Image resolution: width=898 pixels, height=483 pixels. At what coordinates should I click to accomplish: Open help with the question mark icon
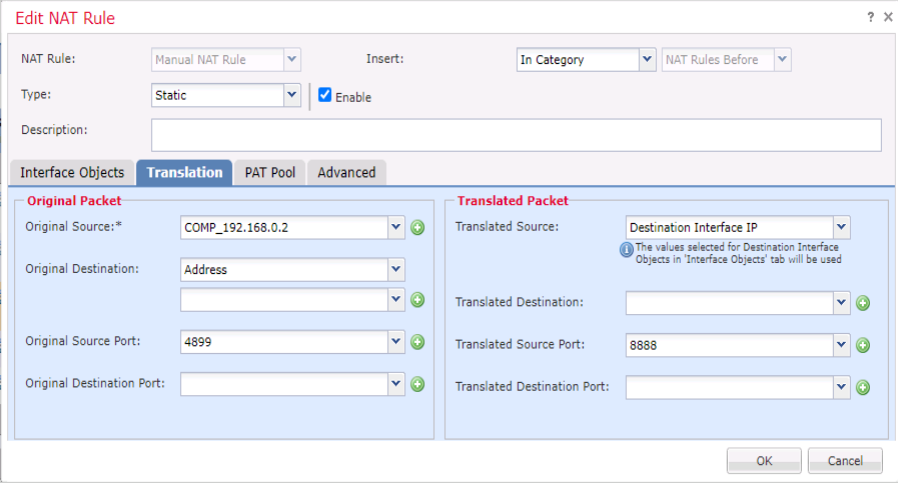871,17
